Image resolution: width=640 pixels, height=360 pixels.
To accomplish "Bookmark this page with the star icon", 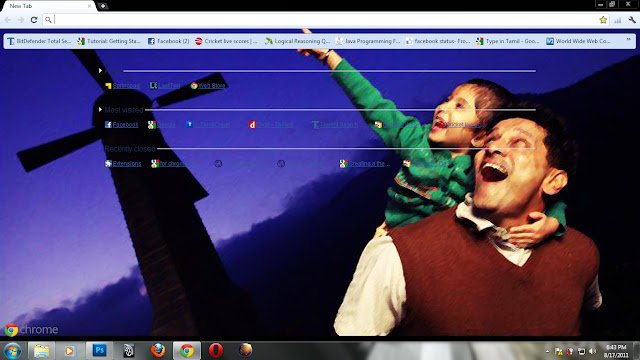I will tap(603, 20).
